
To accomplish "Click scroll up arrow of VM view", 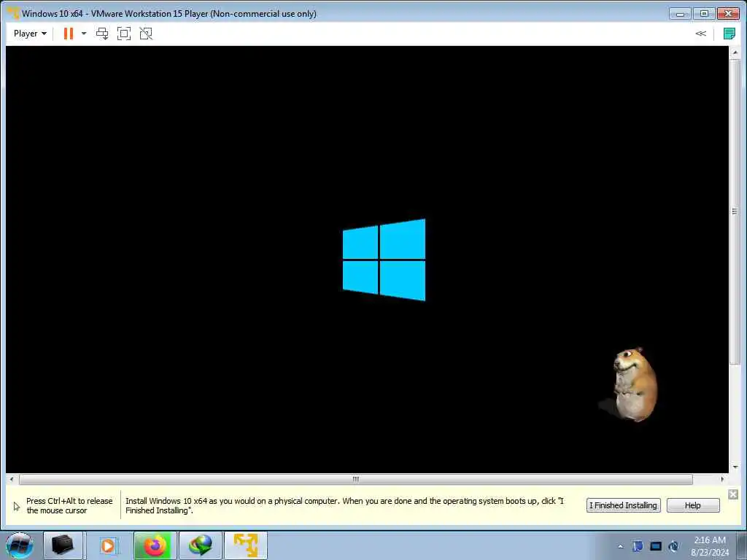I will (735, 52).
